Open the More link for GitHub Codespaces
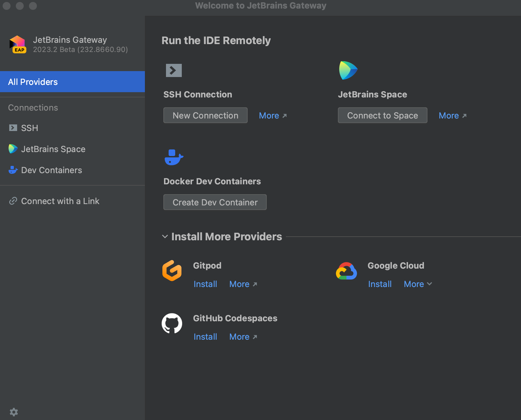 [x=243, y=337]
